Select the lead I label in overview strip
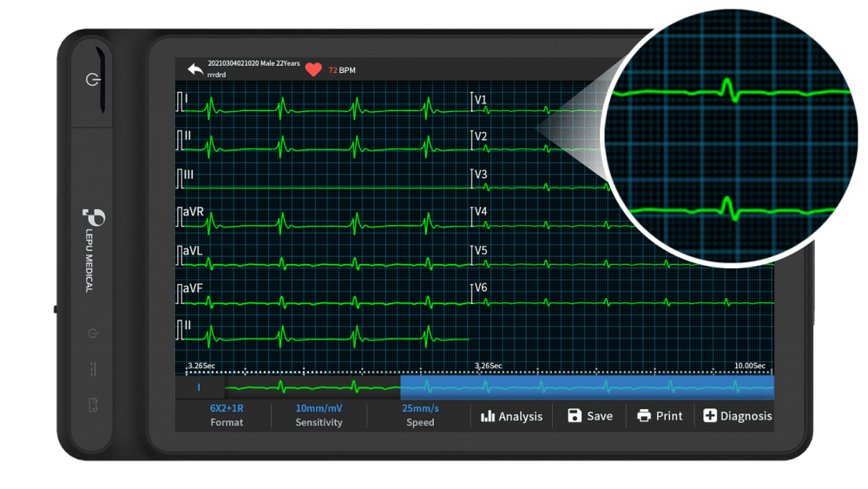The image size is (868, 489). 199,387
